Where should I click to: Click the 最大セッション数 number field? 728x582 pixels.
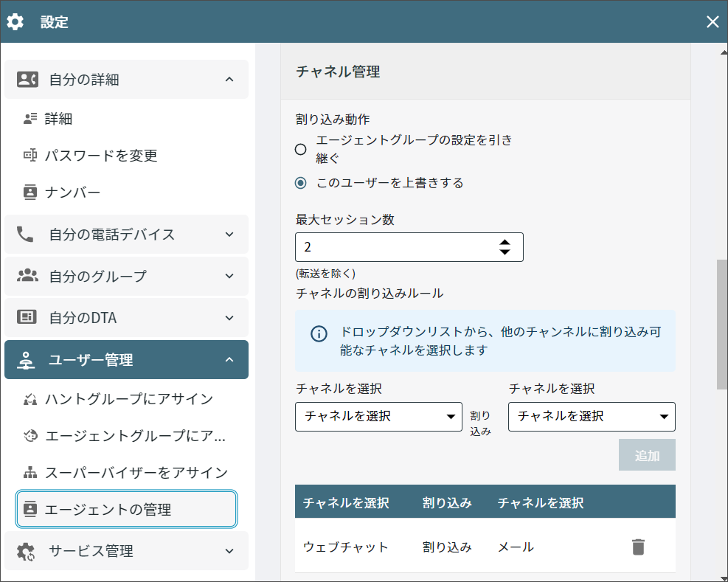tap(409, 247)
